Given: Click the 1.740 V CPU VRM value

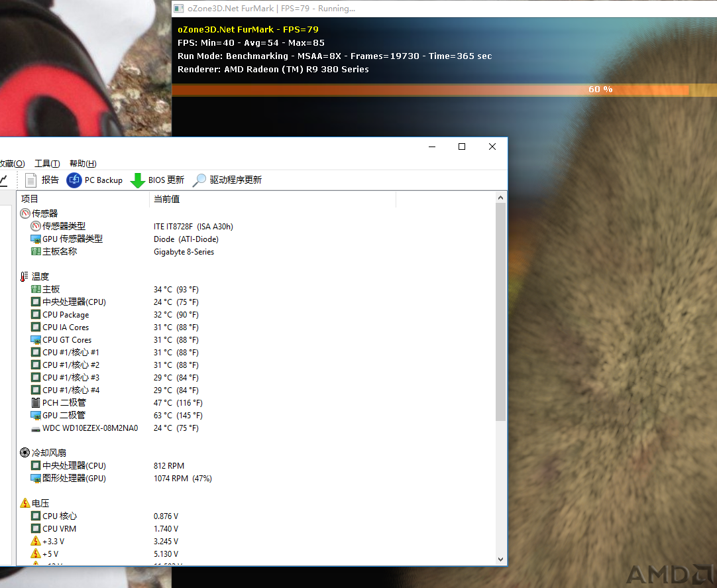Looking at the screenshot, I should 166,528.
